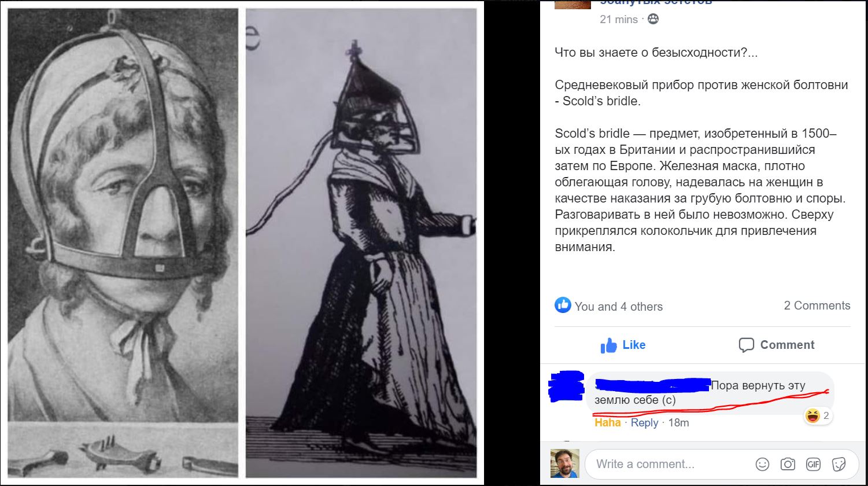Click the group audience icon next to 21 mins
The image size is (868, 486).
[653, 19]
